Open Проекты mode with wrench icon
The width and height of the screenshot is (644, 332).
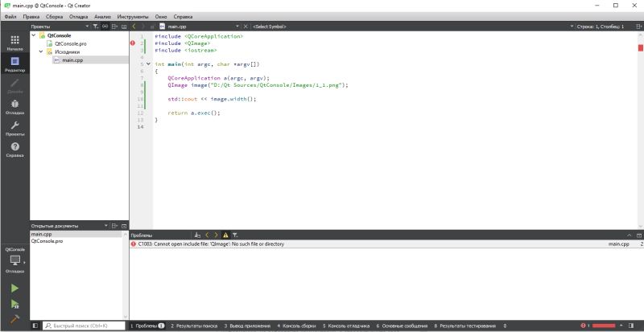14,128
